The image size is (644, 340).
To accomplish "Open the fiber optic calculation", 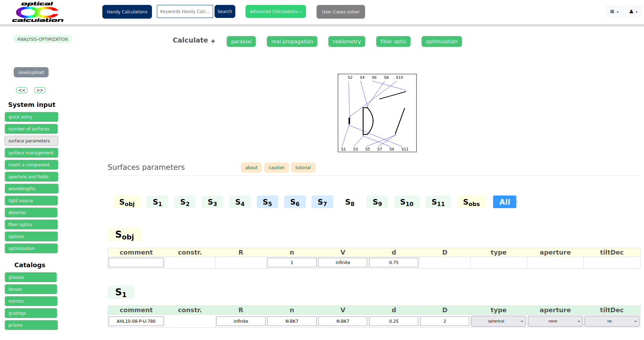I will [x=393, y=41].
